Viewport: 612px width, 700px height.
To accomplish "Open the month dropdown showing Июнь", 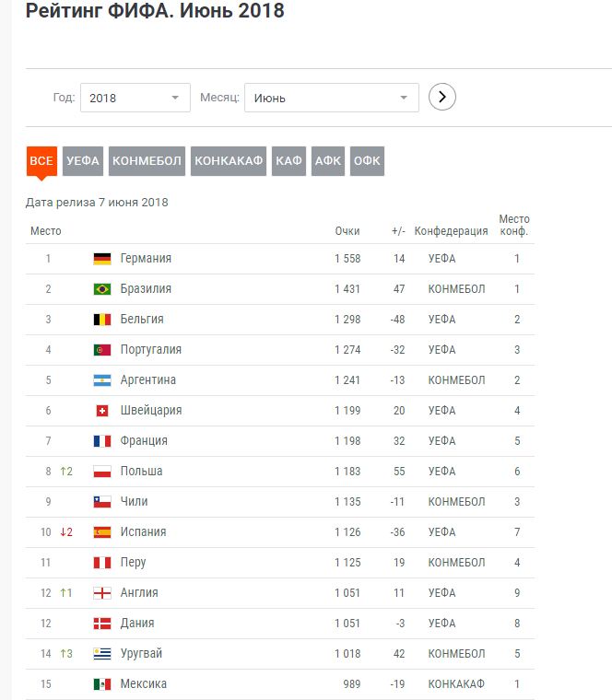I will (x=331, y=98).
